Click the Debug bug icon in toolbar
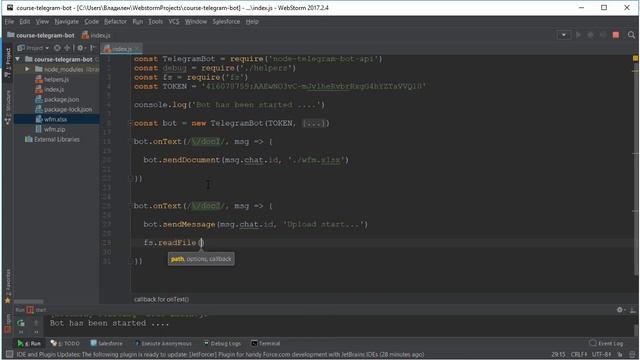This screenshot has height=360, width=640. [590, 35]
